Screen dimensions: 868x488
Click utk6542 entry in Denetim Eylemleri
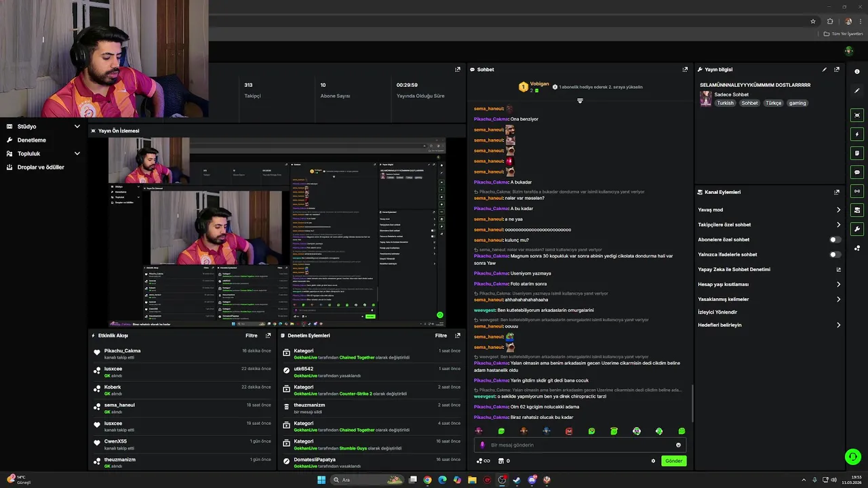point(304,369)
